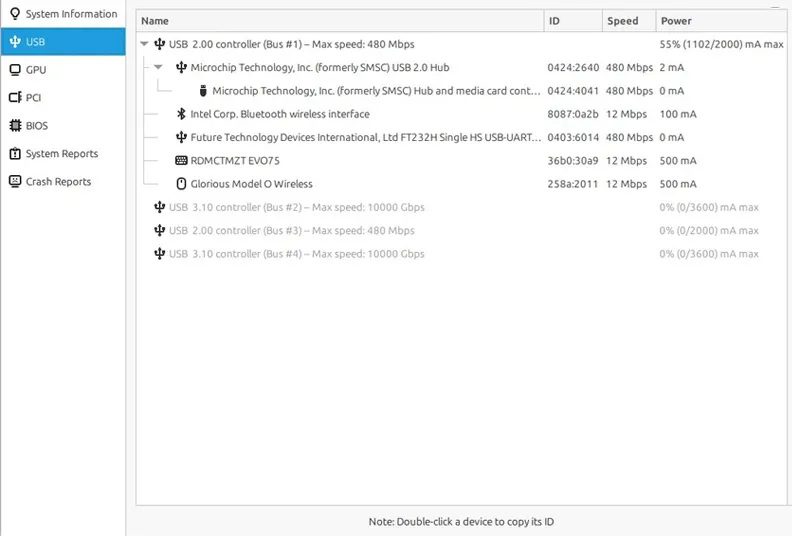This screenshot has height=536, width=792.
Task: Click the ID column header
Action: (554, 21)
